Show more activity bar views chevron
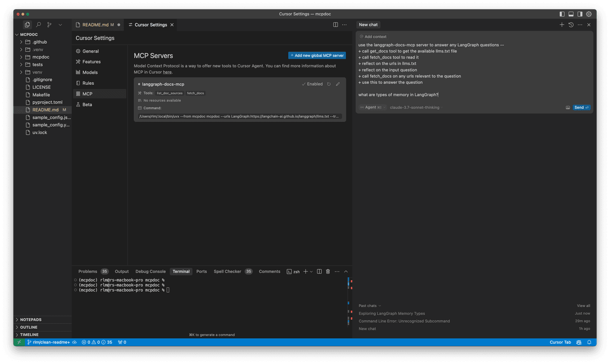Viewport: 610px width, 364px height. click(x=60, y=24)
